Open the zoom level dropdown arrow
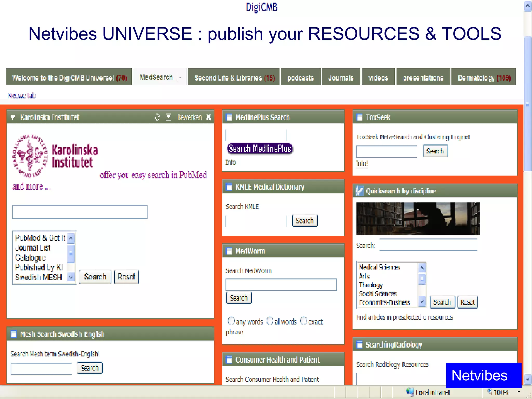The width and height of the screenshot is (532, 399). tap(519, 391)
